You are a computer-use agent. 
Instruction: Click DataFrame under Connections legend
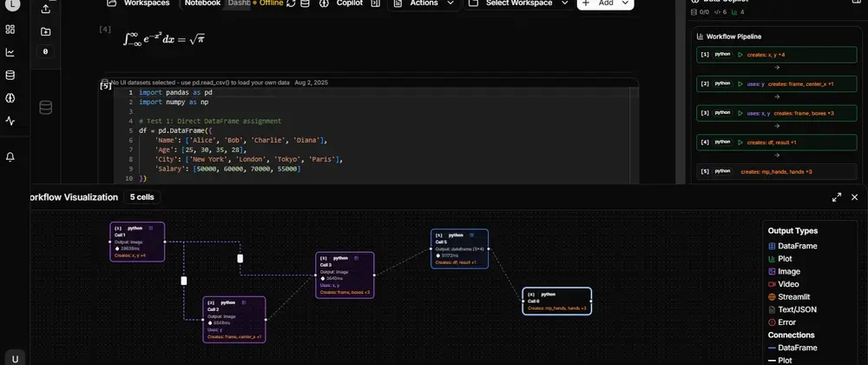tap(792, 348)
